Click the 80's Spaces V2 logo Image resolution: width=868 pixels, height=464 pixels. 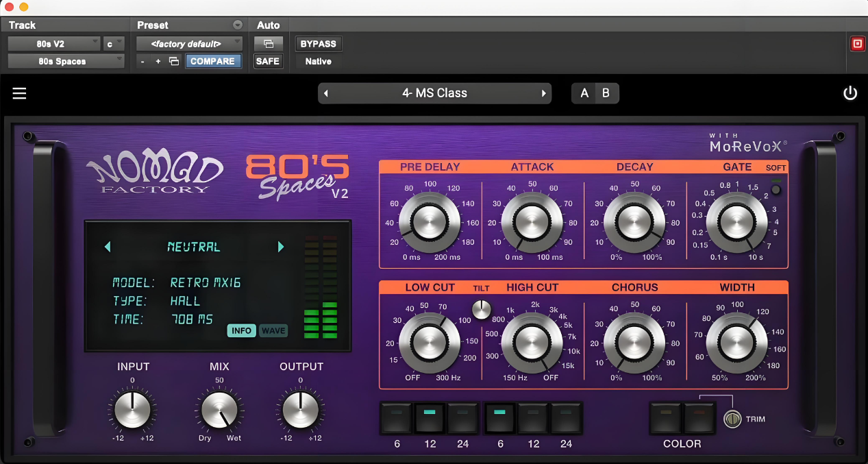coord(297,177)
